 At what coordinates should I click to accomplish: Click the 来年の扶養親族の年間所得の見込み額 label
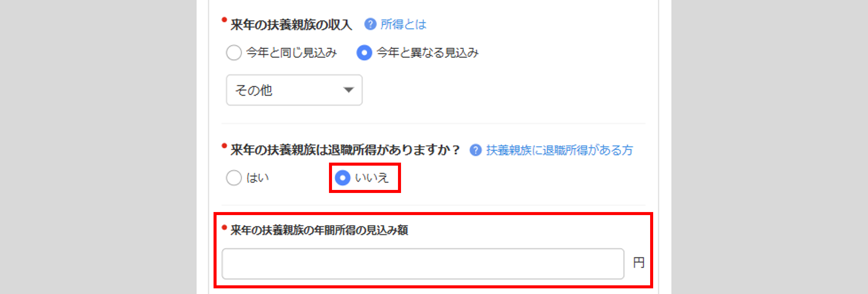click(x=319, y=230)
